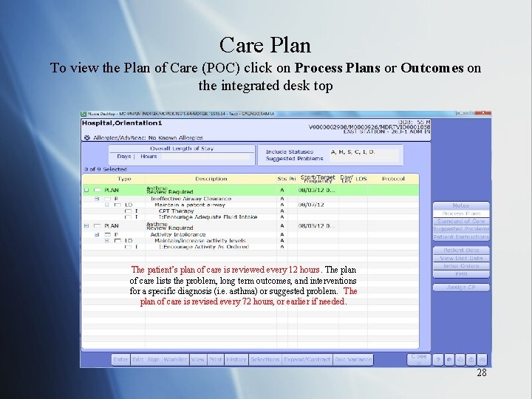Viewport: 532px width, 399px height.
Task: Collapse the Maintain a patent airway LO node
Action: (107, 205)
